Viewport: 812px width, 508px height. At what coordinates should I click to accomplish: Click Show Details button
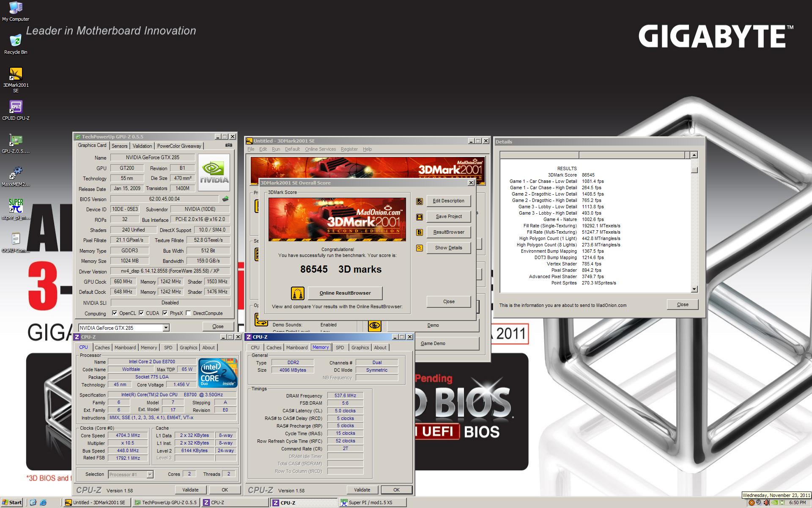(449, 248)
